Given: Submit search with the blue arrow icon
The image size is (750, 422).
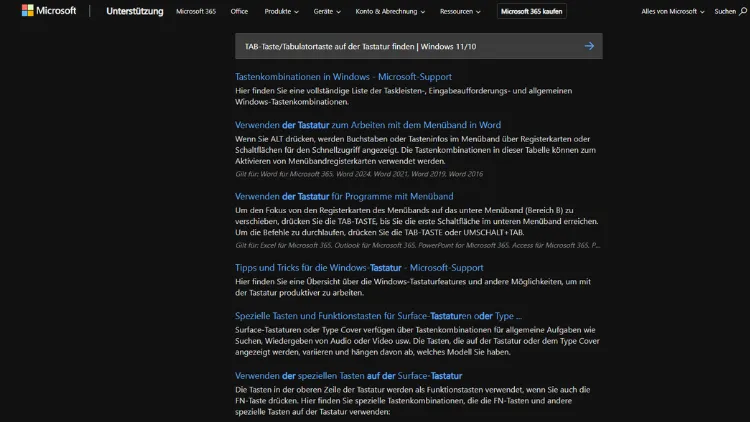Looking at the screenshot, I should point(589,46).
